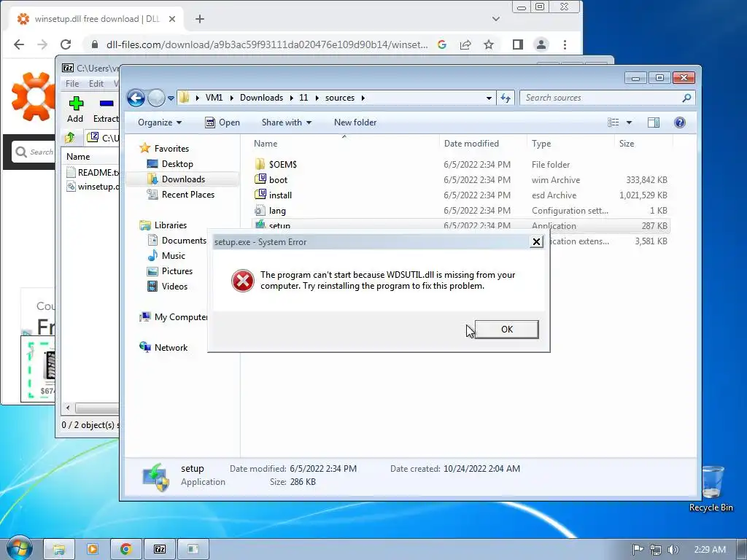The height and width of the screenshot is (560, 747).
Task: Open the Organize menu
Action: tap(160, 122)
